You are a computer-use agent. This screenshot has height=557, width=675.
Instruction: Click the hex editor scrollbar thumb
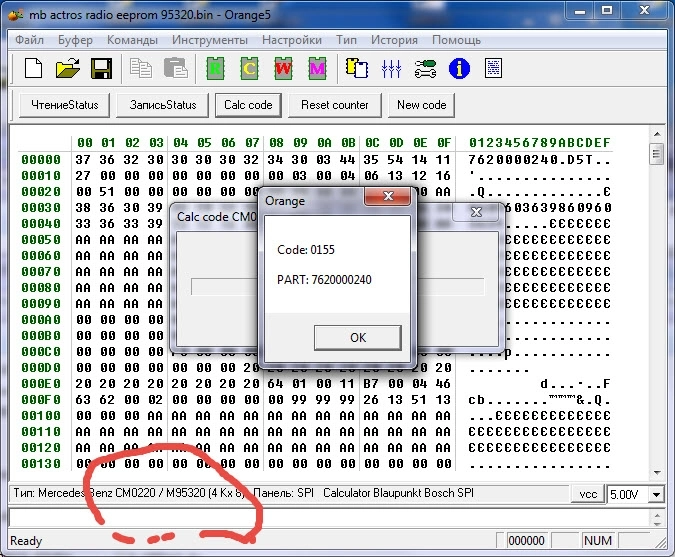pyautogui.click(x=657, y=154)
